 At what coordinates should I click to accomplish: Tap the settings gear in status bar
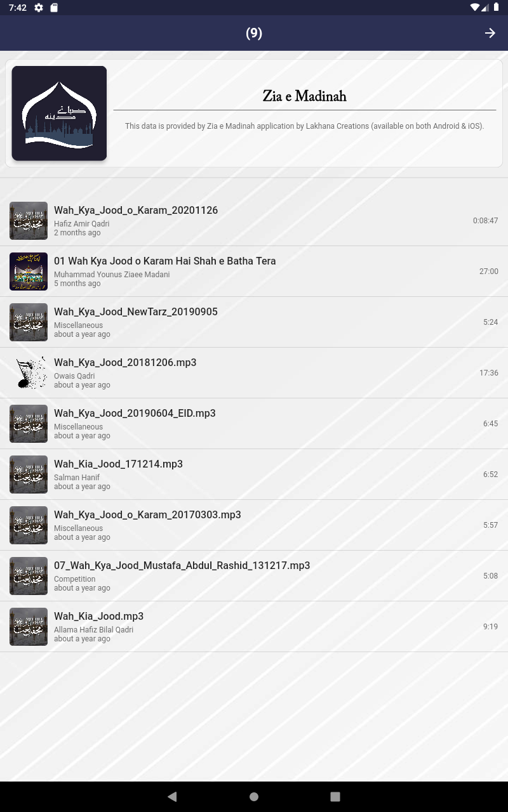click(39, 8)
